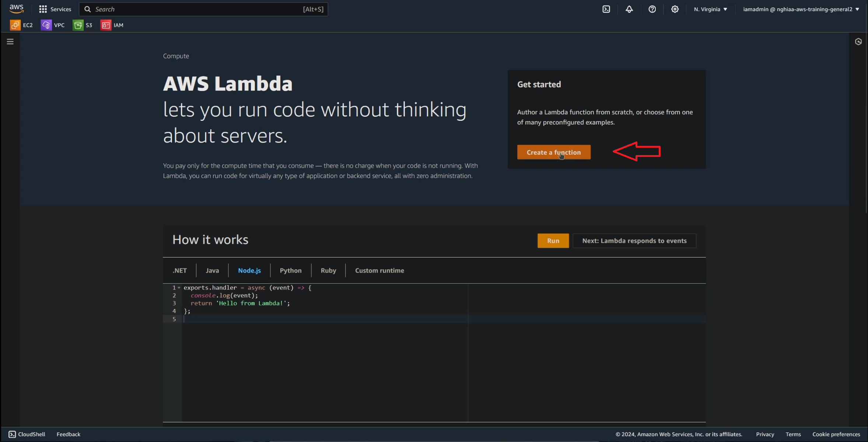The image size is (868, 442).
Task: Switch to the Python tab
Action: (291, 270)
